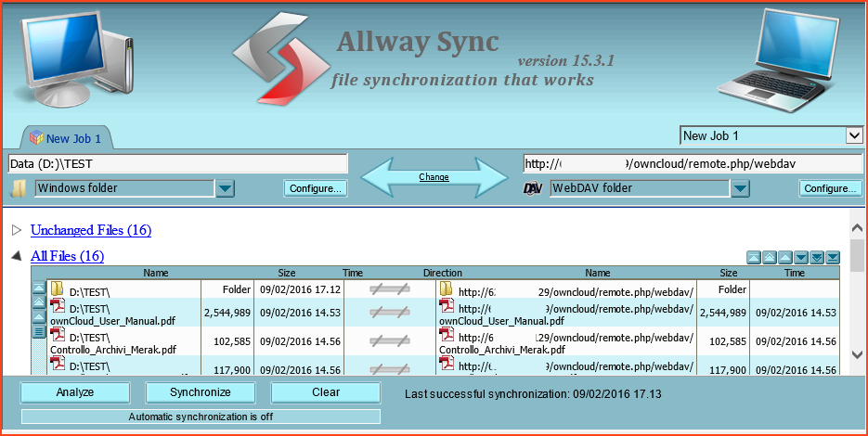Click the PDF icon of the local ownCloud_User_Manual.pdf

(x=58, y=306)
